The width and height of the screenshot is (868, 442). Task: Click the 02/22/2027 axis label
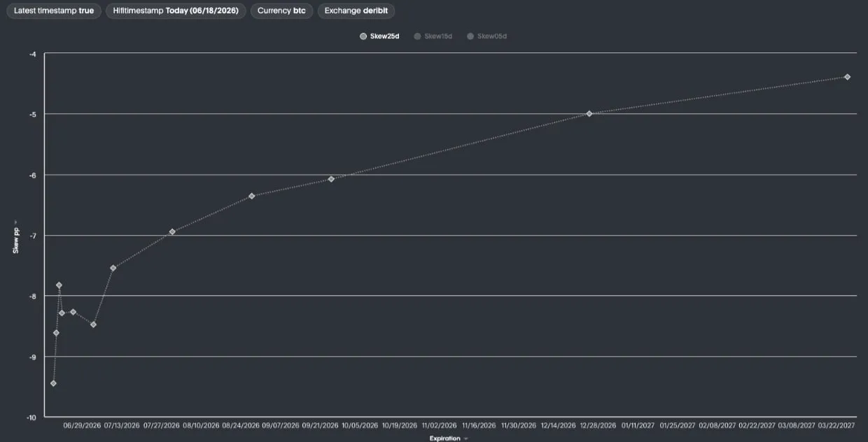(757, 425)
